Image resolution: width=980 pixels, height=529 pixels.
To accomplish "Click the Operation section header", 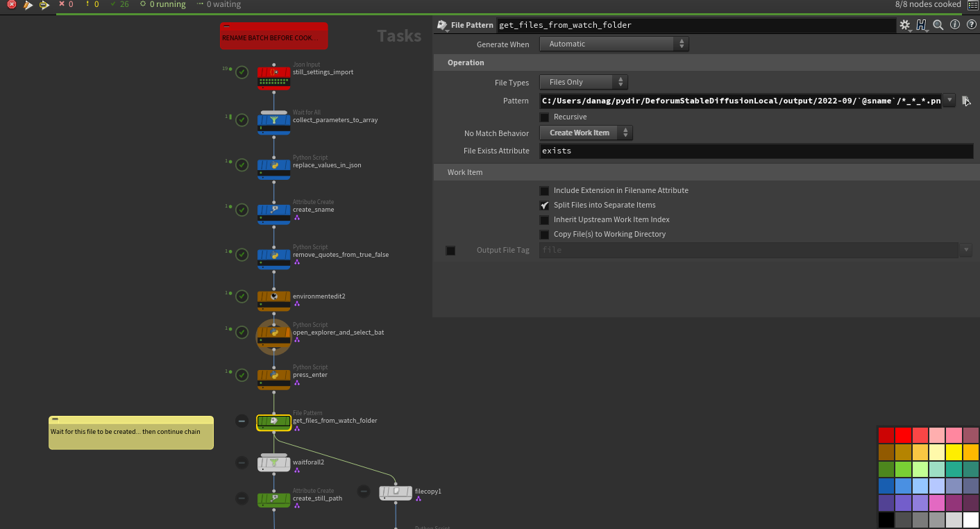I will click(706, 62).
